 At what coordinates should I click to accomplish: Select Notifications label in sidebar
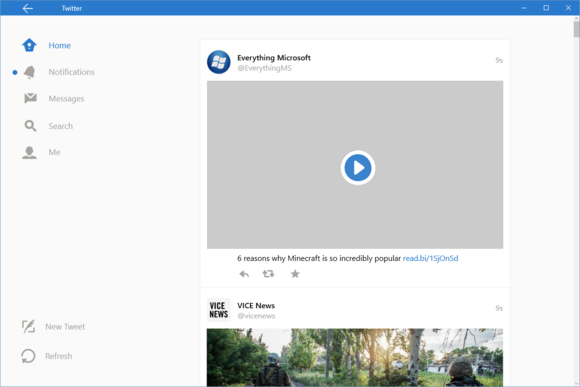[71, 72]
